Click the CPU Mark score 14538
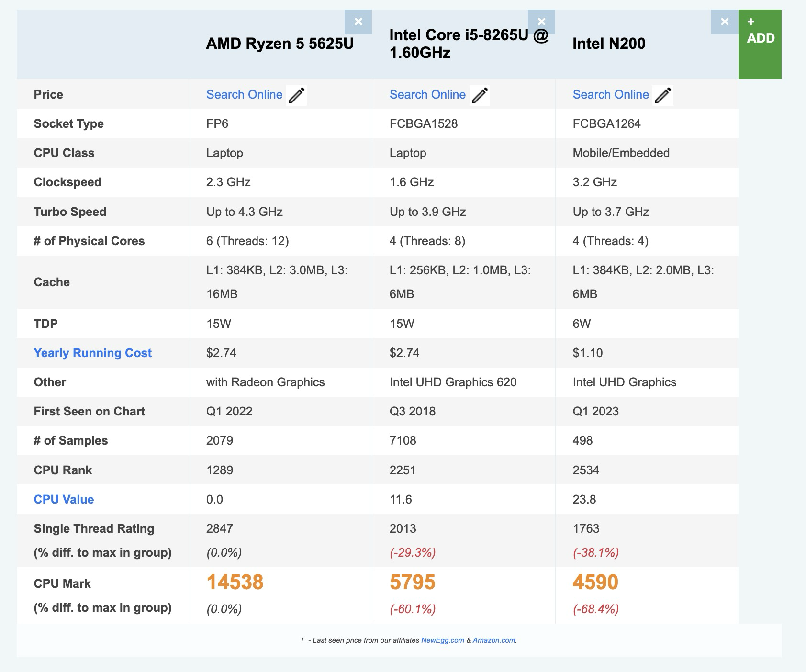The width and height of the screenshot is (806, 672). click(x=235, y=582)
